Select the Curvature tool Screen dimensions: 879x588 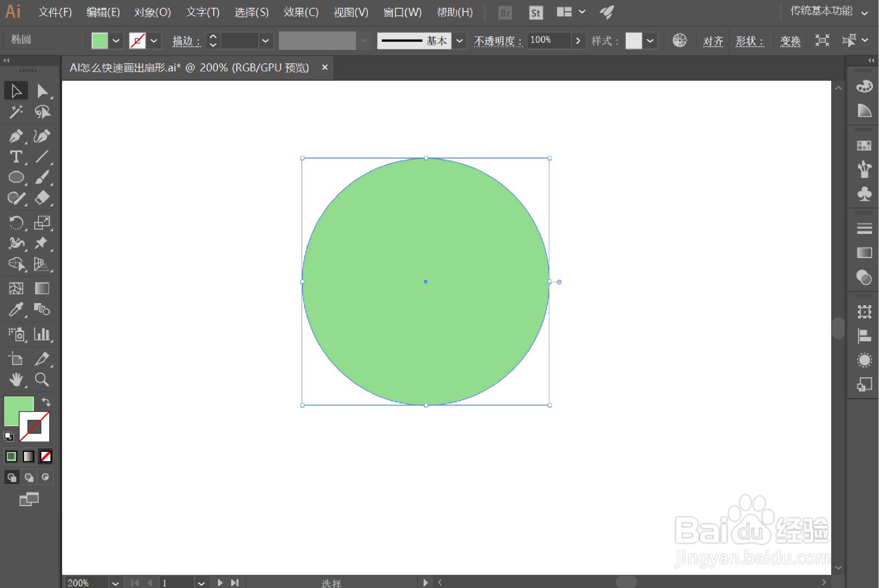(x=42, y=136)
